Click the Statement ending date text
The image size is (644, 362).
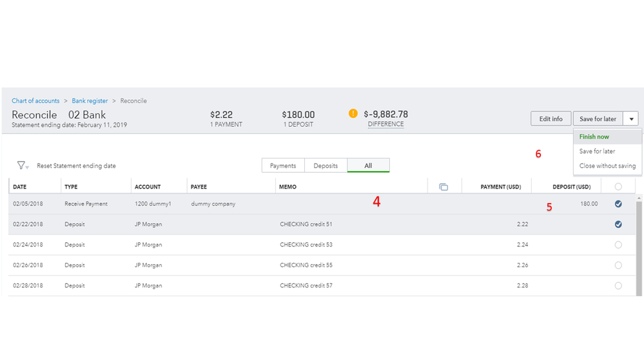coord(69,125)
